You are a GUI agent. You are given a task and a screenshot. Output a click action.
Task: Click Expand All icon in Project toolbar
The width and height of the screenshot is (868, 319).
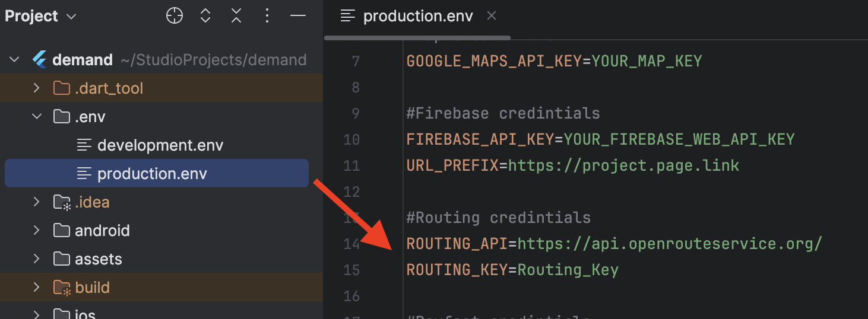click(x=205, y=16)
